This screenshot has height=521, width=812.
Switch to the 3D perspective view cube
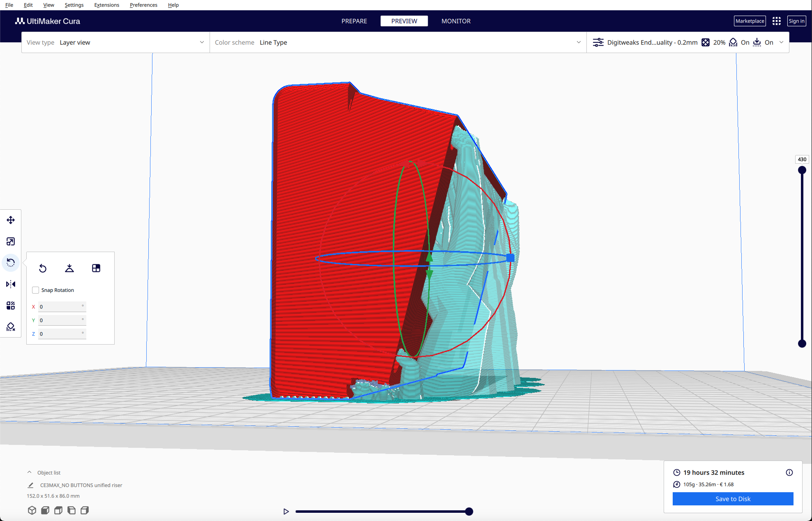pyautogui.click(x=32, y=510)
